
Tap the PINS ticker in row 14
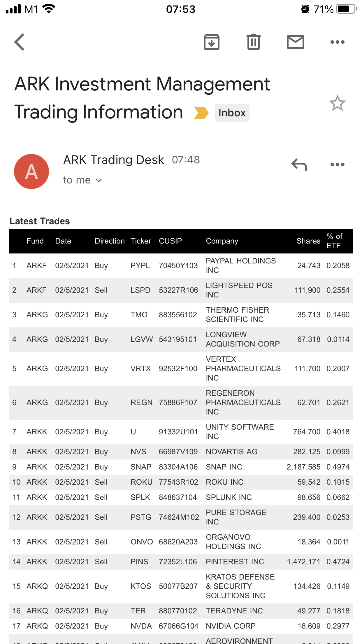(139, 562)
